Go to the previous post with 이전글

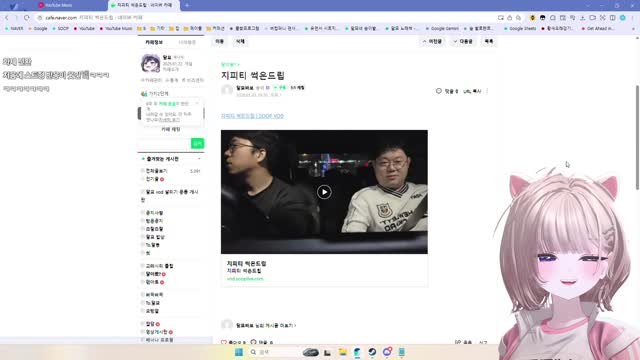click(x=432, y=41)
